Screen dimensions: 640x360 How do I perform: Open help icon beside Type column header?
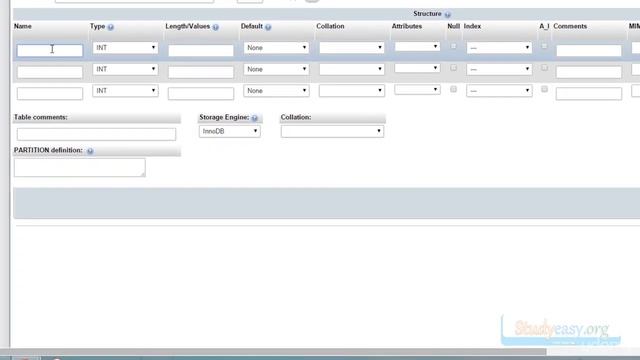[x=111, y=27]
